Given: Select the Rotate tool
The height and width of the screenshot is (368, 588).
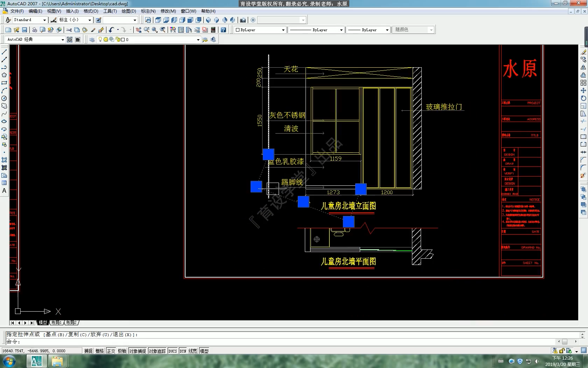Looking at the screenshot, I should coord(583,98).
